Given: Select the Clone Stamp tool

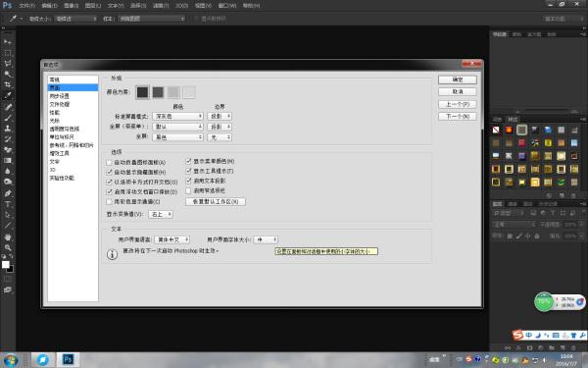Looking at the screenshot, I should [x=8, y=129].
